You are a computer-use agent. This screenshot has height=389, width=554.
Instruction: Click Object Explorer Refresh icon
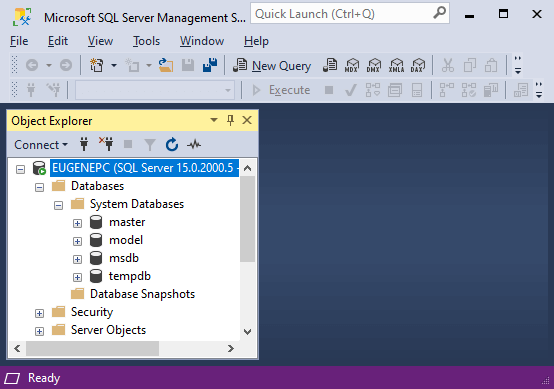point(172,145)
